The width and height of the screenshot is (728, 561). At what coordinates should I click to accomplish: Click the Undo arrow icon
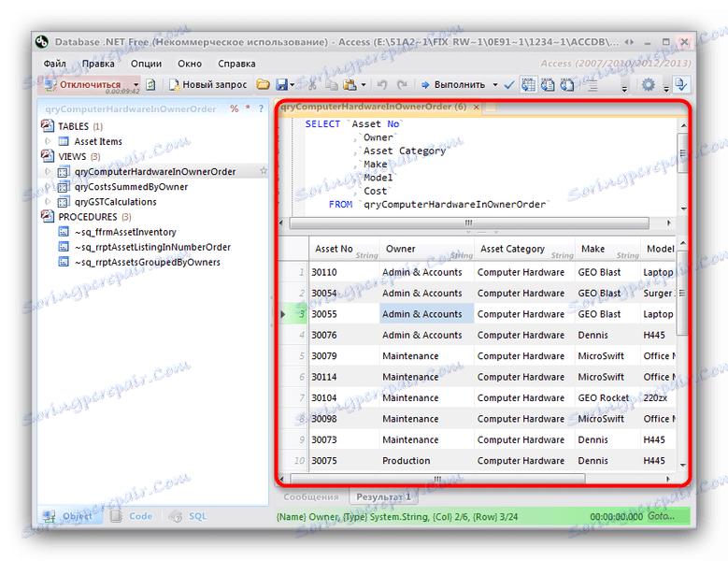382,84
